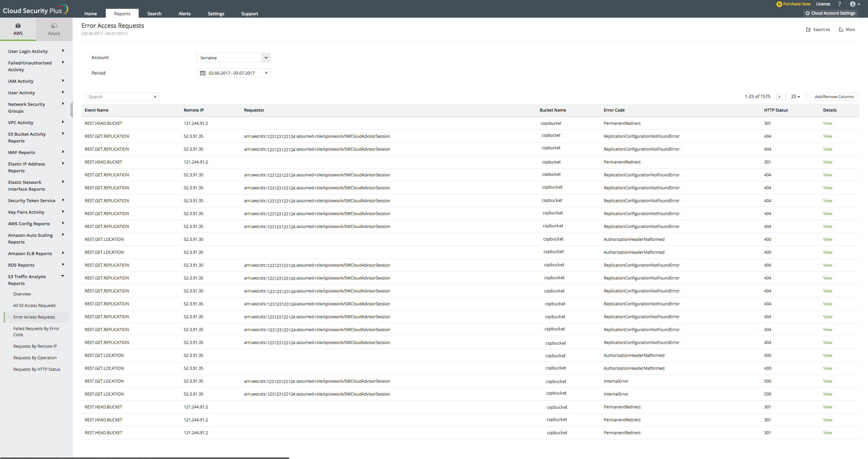
Task: Click View link for first PermanentRedirect row
Action: (827, 123)
